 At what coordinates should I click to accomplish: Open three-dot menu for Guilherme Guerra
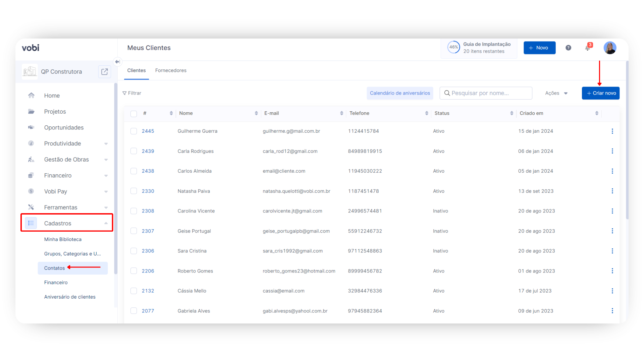click(612, 131)
